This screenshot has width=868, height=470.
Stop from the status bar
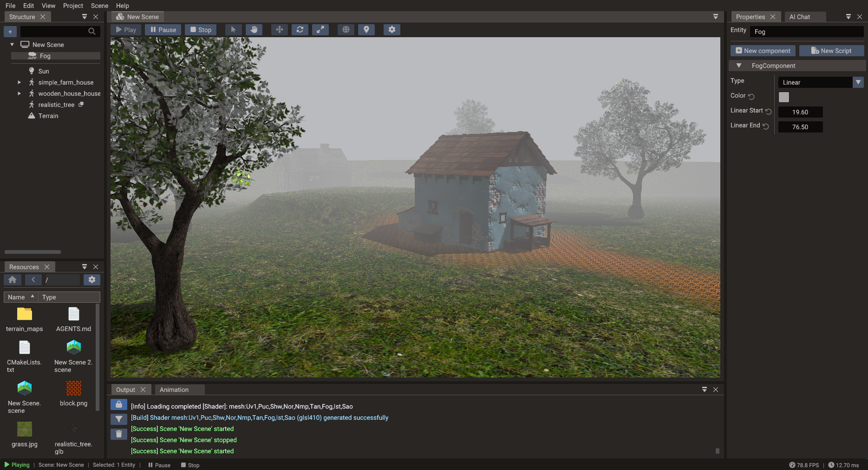(190, 465)
